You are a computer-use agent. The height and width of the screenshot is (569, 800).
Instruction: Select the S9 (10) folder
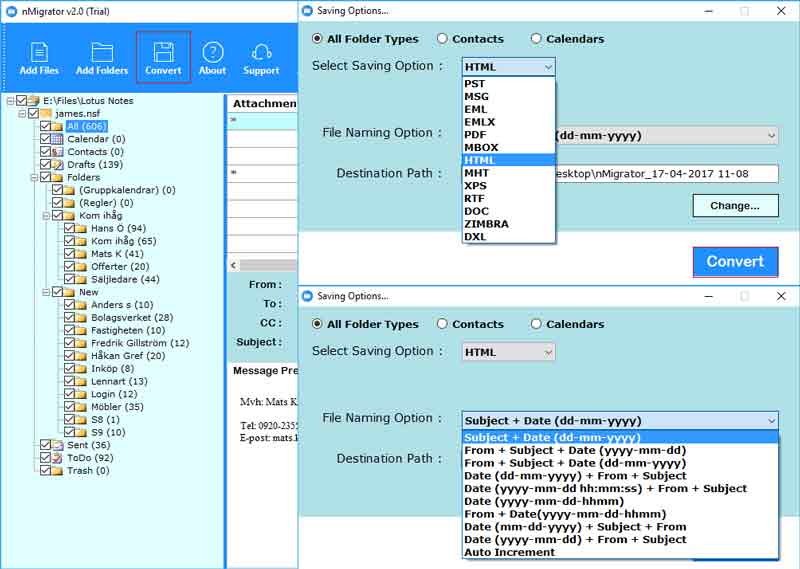pos(108,432)
